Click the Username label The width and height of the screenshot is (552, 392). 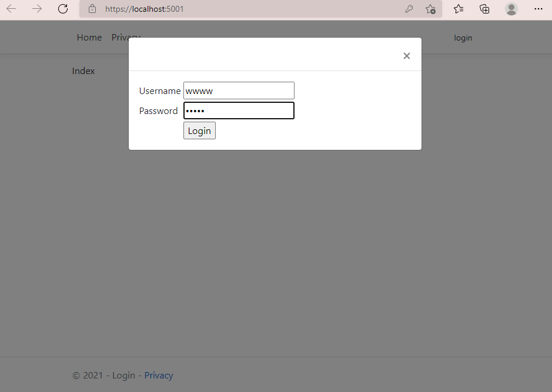159,91
